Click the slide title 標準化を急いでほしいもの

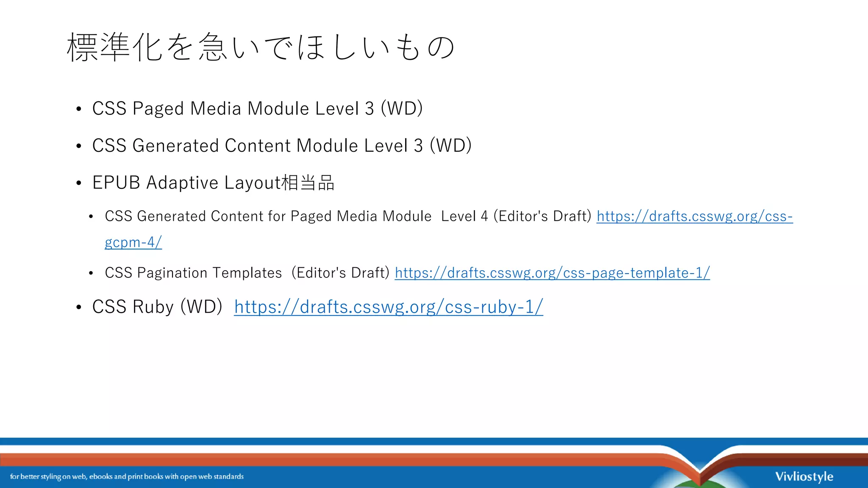[x=261, y=47]
